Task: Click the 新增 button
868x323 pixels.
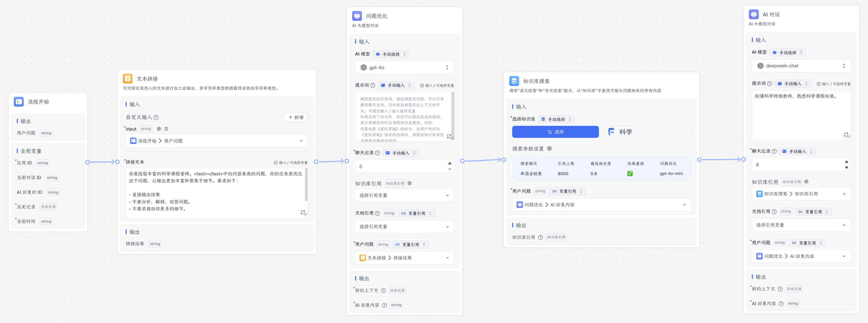Action: pyautogui.click(x=296, y=117)
